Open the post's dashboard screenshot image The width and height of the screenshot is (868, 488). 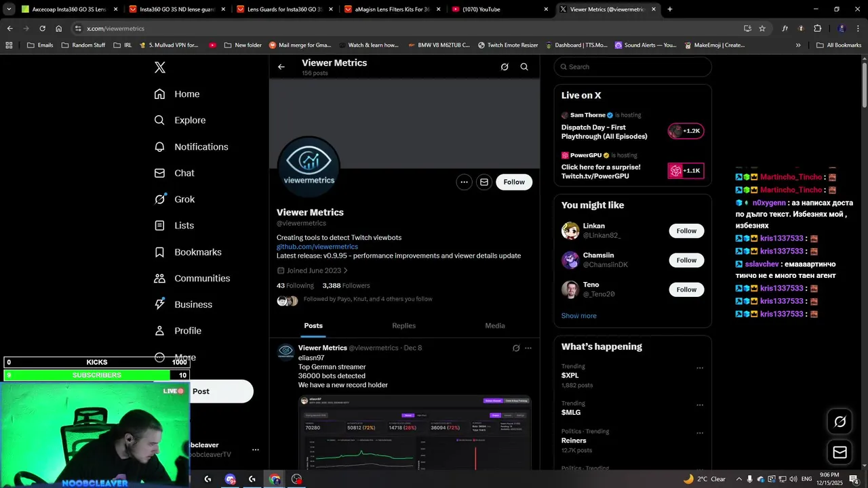click(x=415, y=432)
